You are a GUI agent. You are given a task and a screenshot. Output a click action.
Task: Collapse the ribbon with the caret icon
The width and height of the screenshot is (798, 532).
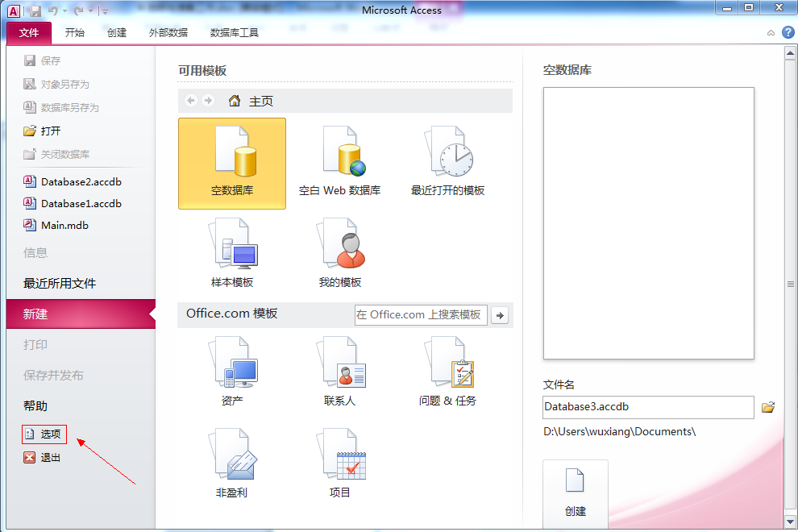(771, 33)
